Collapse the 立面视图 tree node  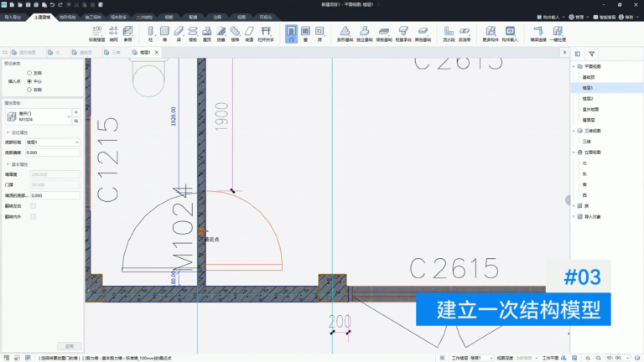[x=574, y=152]
